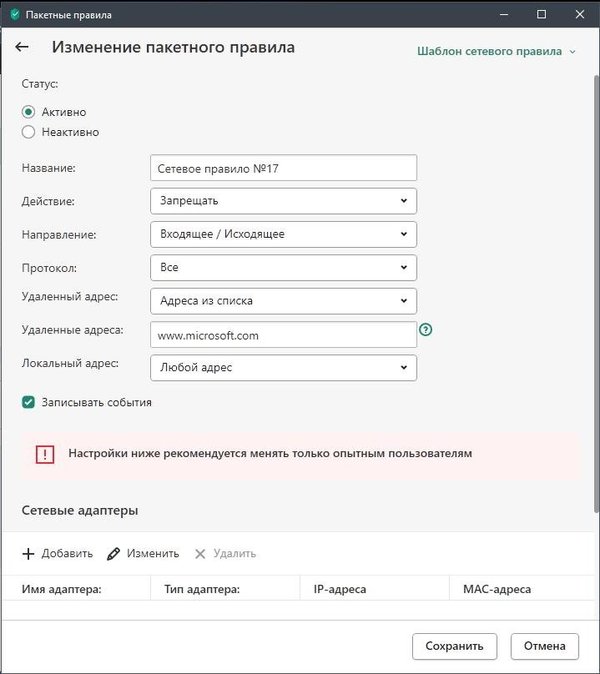Click the red warning exclamation icon
This screenshot has height=674, width=600.
[x=45, y=454]
